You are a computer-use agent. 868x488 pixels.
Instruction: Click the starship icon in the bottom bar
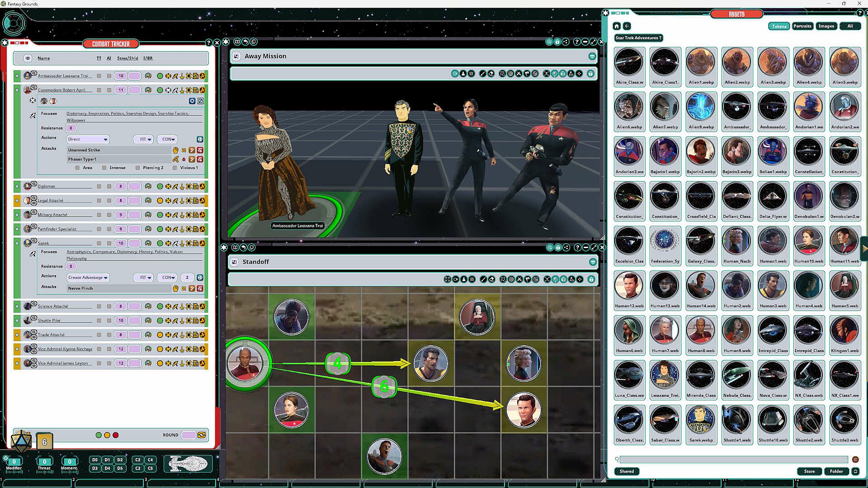pos(188,464)
